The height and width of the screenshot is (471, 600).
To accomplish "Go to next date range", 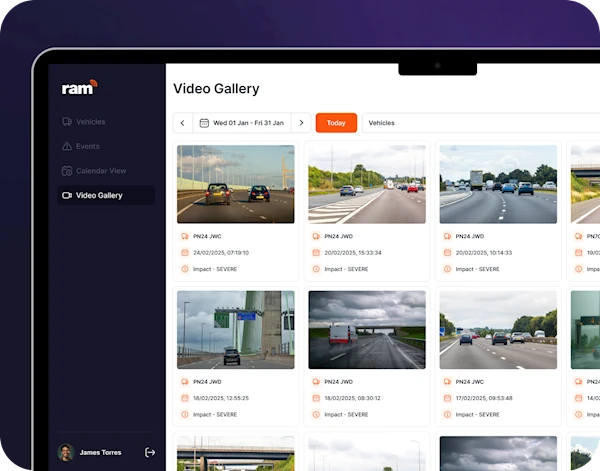I will coord(301,123).
